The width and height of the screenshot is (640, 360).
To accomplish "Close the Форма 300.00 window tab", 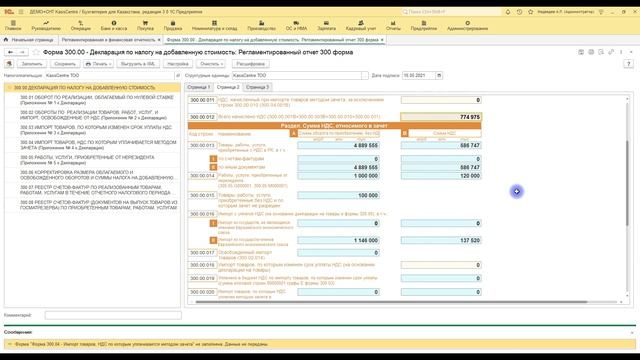I will point(382,40).
